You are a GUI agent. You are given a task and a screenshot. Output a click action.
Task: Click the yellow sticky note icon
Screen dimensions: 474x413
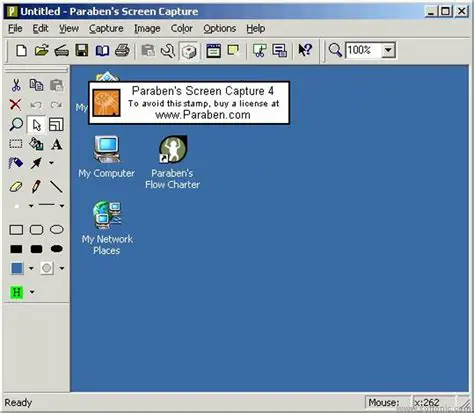pos(233,50)
